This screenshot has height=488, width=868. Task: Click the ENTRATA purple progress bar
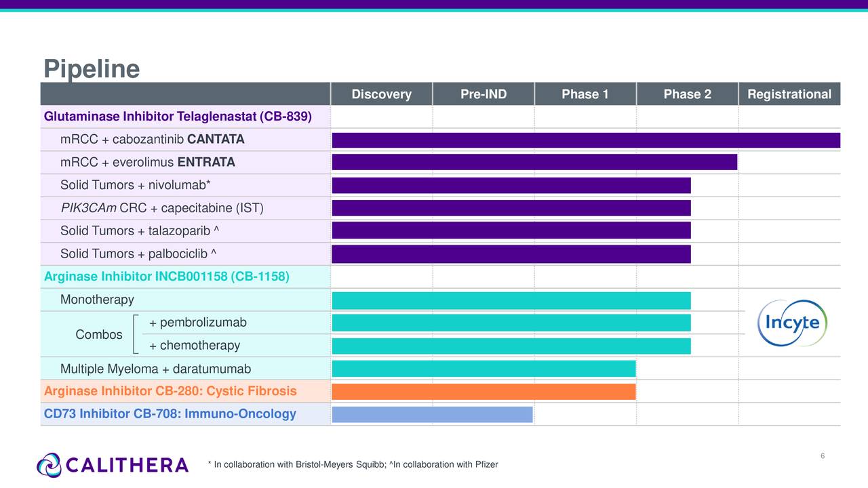[x=534, y=162]
